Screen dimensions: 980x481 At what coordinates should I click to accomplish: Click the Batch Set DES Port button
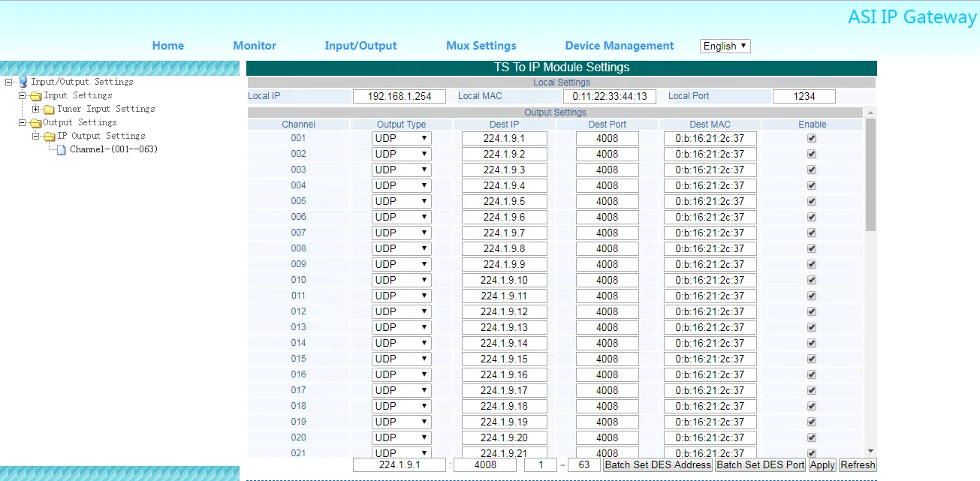pos(761,464)
